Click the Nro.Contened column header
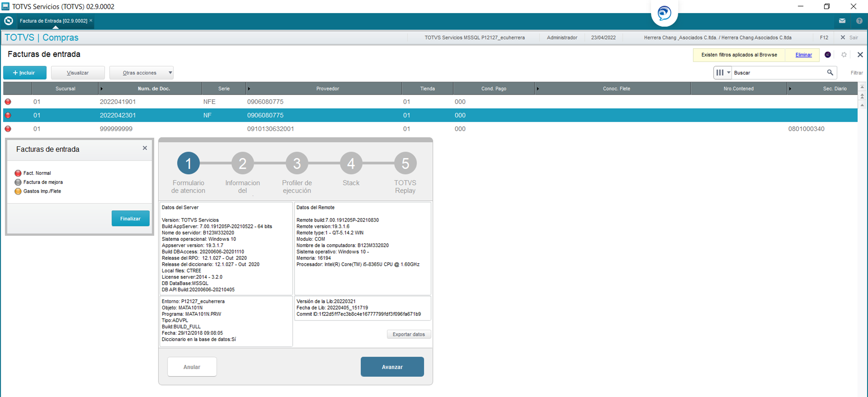 (738, 88)
